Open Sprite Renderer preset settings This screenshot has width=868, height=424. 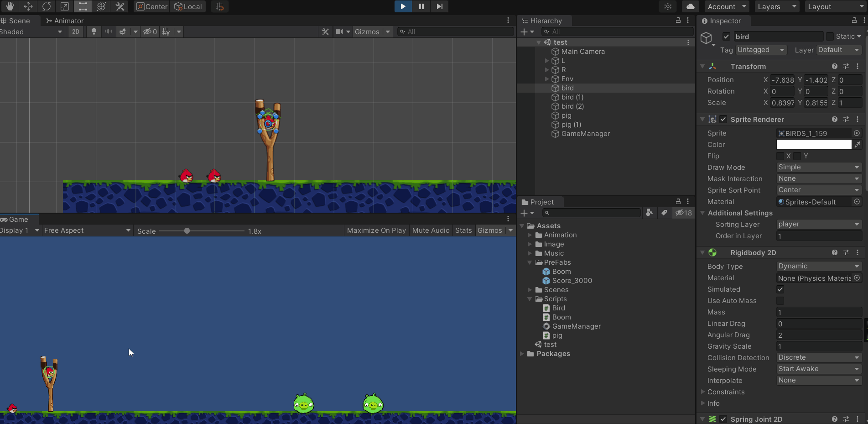point(846,119)
